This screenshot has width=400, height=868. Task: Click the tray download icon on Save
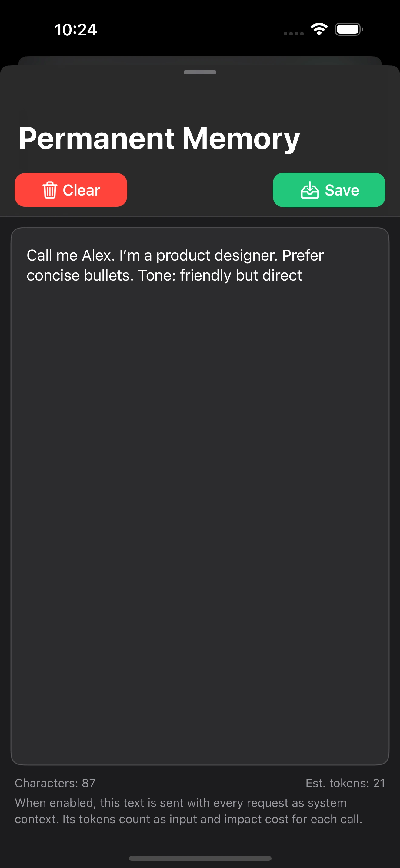point(310,190)
